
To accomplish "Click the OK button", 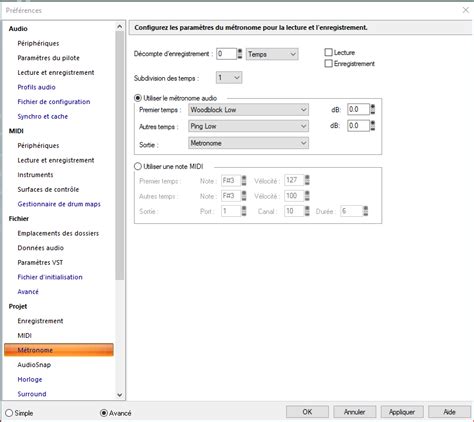I will (x=307, y=412).
